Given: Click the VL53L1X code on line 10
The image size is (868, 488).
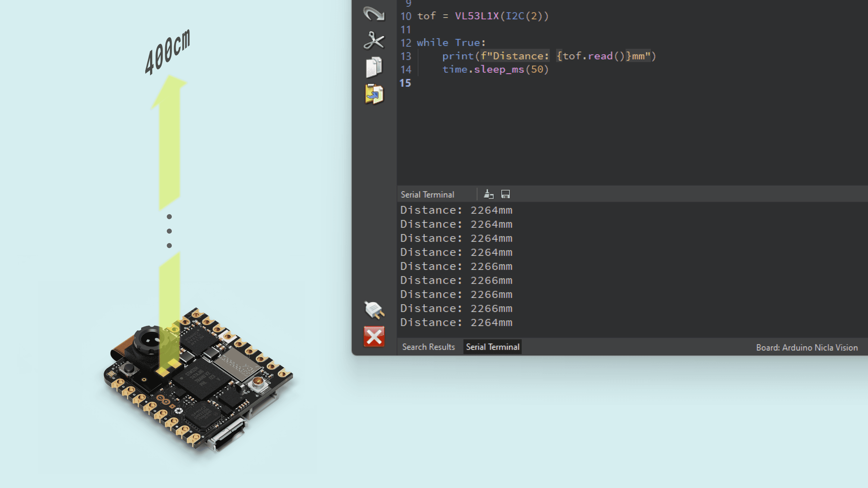Looking at the screenshot, I should 476,16.
